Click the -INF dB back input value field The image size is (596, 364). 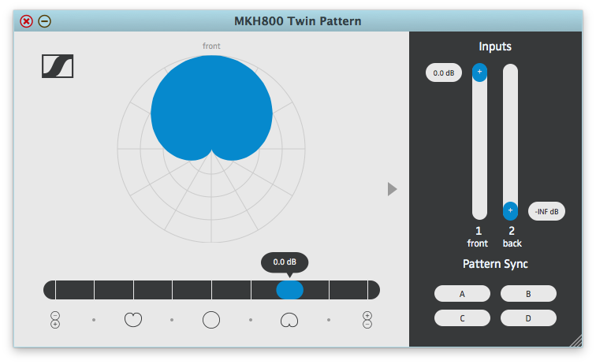click(x=546, y=211)
